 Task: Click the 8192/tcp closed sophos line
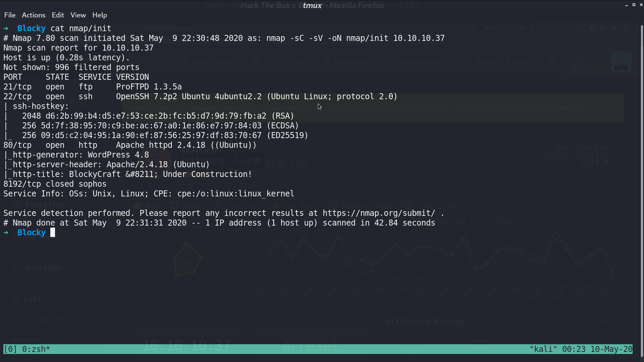click(55, 184)
